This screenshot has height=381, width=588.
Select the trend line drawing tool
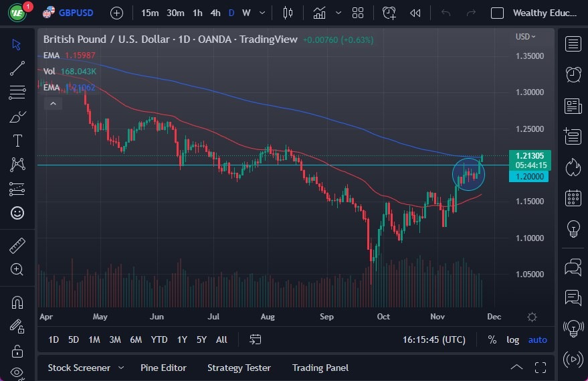17,67
